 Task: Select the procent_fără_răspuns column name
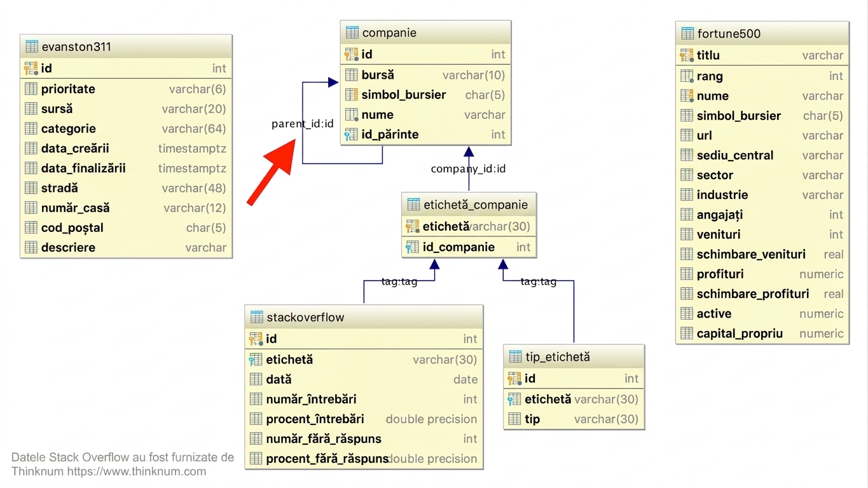click(x=327, y=458)
